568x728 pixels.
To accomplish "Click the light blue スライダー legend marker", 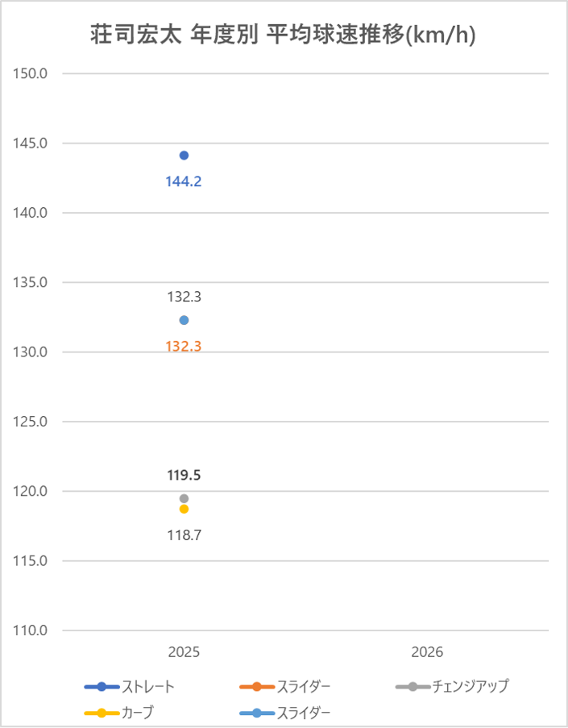I will pyautogui.click(x=256, y=713).
